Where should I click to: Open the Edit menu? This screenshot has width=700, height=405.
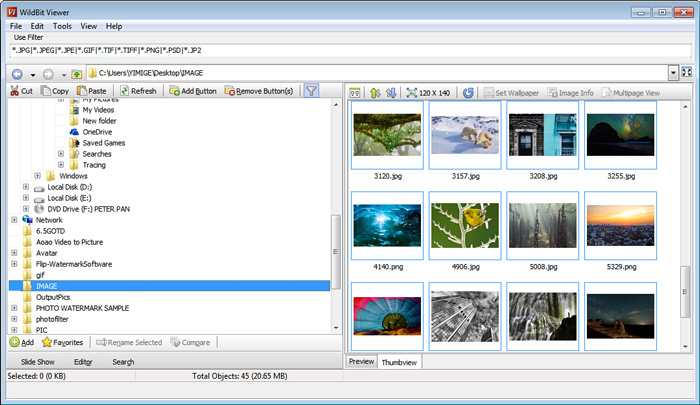[x=37, y=26]
